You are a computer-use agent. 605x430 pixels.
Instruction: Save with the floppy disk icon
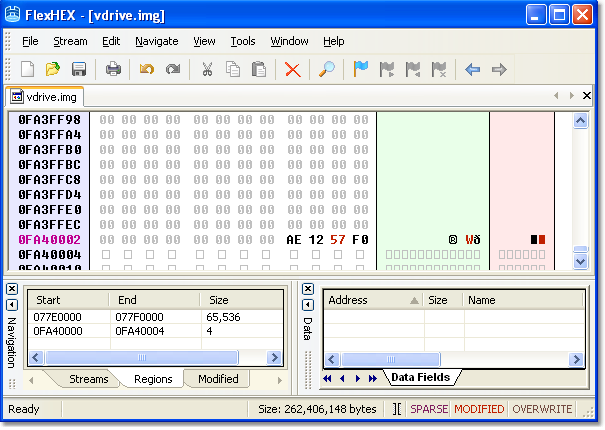point(79,69)
